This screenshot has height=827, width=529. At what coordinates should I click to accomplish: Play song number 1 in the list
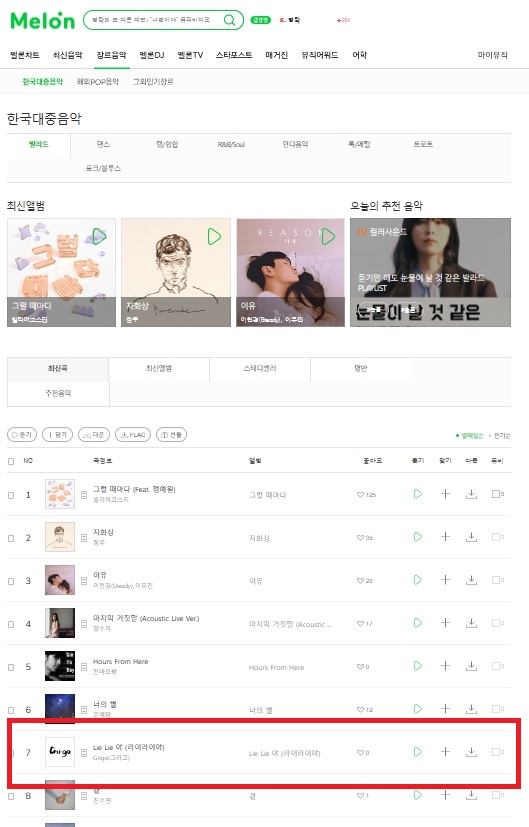click(418, 494)
